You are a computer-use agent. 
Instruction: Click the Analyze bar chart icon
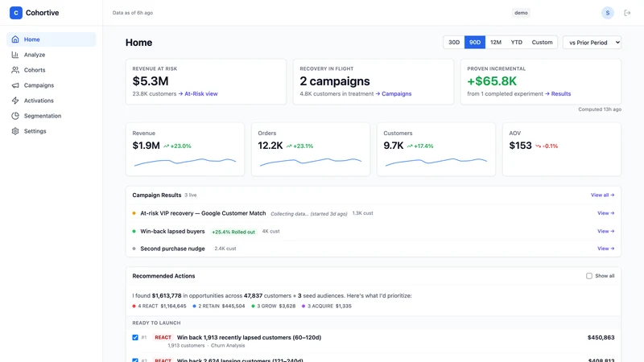[15, 55]
